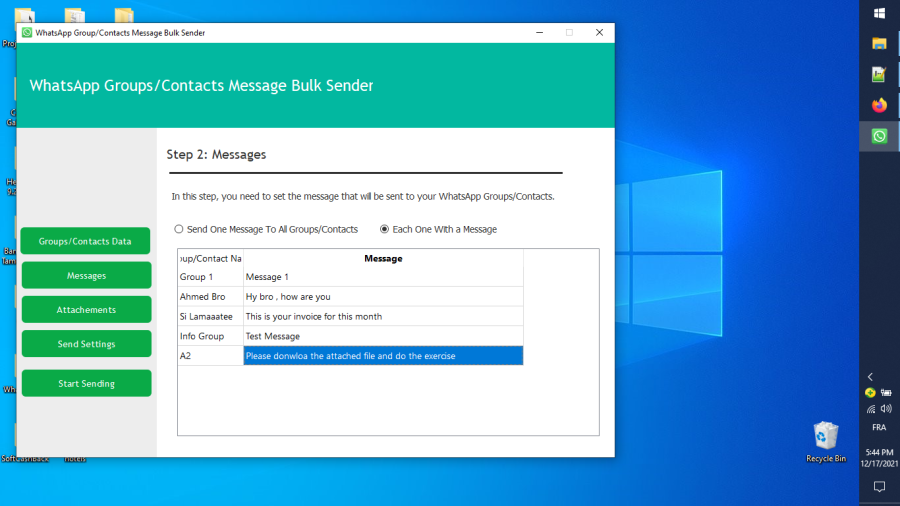Click the FRA language indicator
900x506 pixels.
pyautogui.click(x=879, y=427)
